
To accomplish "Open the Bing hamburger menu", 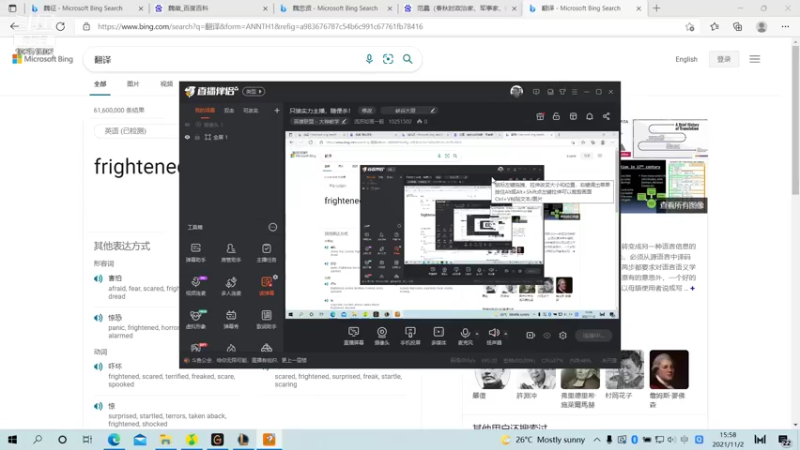I will 755,59.
